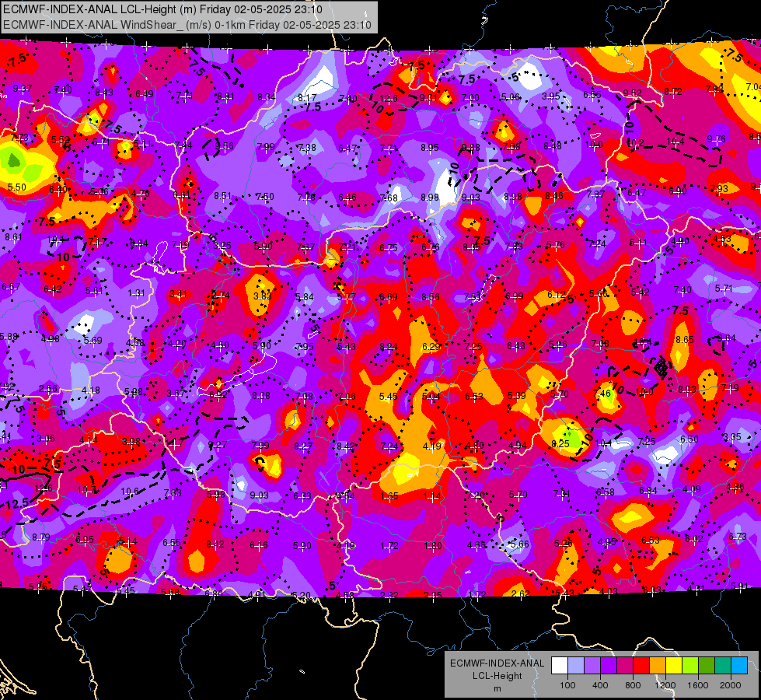Pick the teal legend swatch
761x700 pixels.
[723, 666]
